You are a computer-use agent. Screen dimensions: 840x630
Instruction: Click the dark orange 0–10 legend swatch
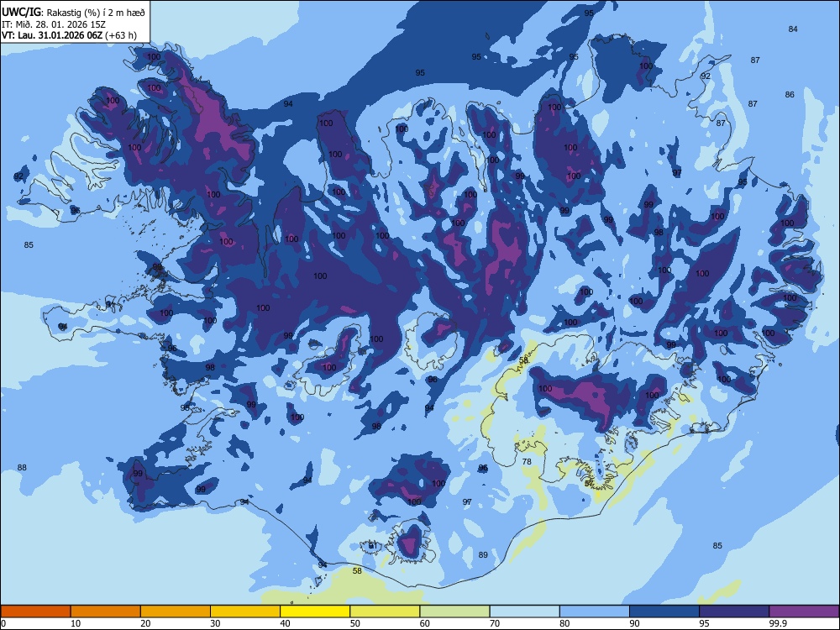pos(35,612)
